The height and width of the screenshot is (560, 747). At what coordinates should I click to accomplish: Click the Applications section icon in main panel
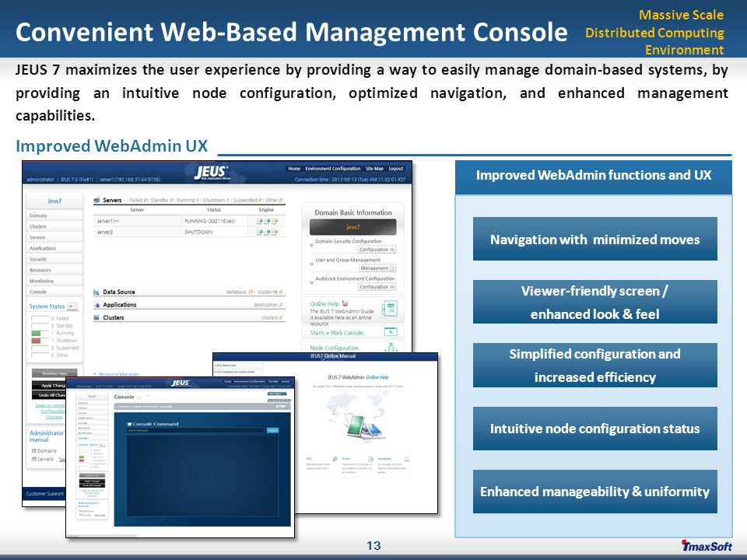(96, 305)
